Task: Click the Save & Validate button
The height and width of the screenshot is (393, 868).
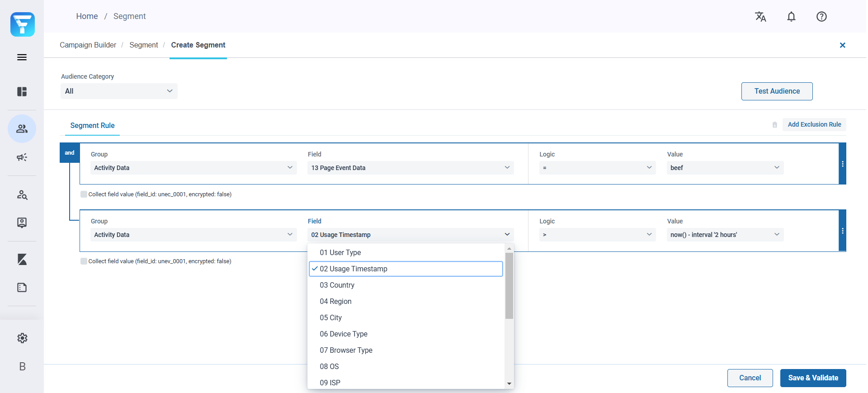Action: click(813, 378)
